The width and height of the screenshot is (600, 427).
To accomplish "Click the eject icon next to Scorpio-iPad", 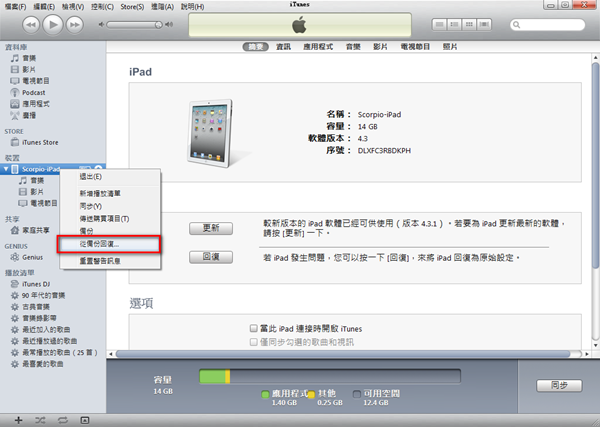I will click(98, 168).
